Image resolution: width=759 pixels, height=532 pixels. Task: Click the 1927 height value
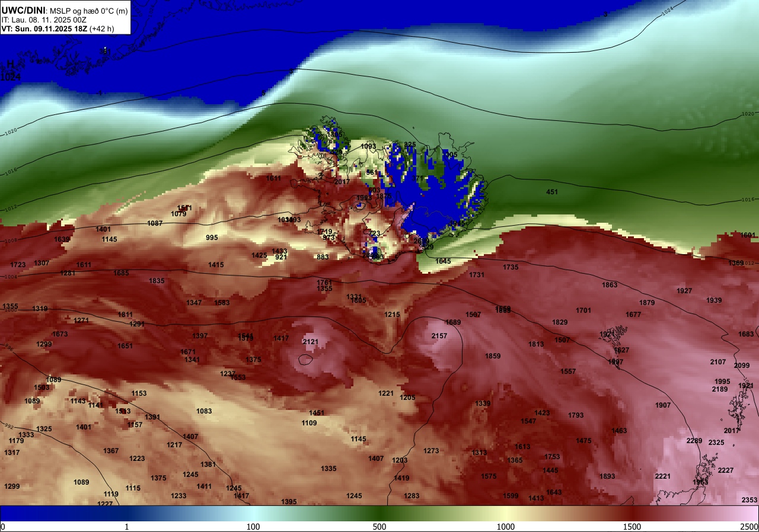[684, 291]
